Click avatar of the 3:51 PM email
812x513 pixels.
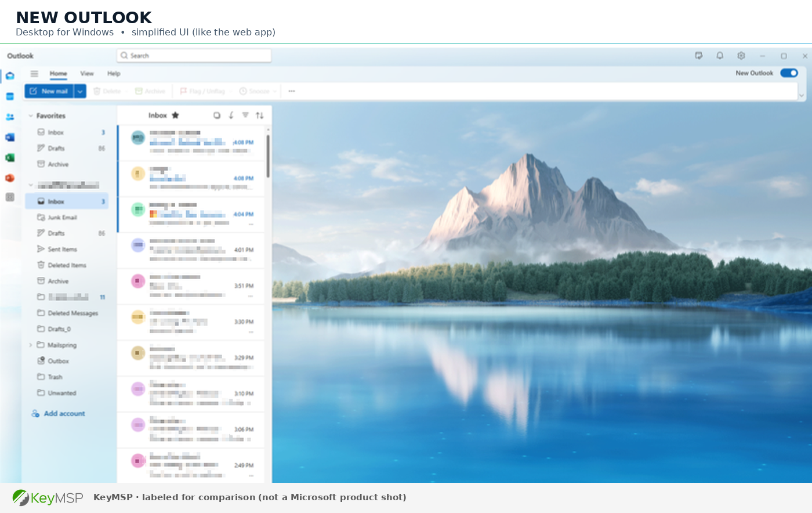tap(138, 281)
